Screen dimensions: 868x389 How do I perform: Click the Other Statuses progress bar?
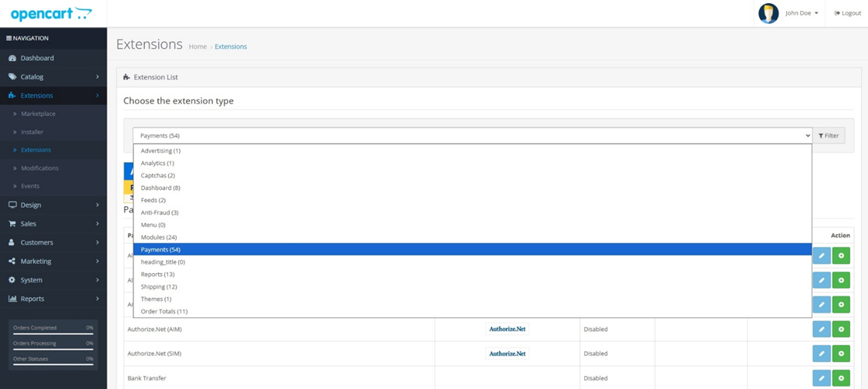[x=53, y=365]
